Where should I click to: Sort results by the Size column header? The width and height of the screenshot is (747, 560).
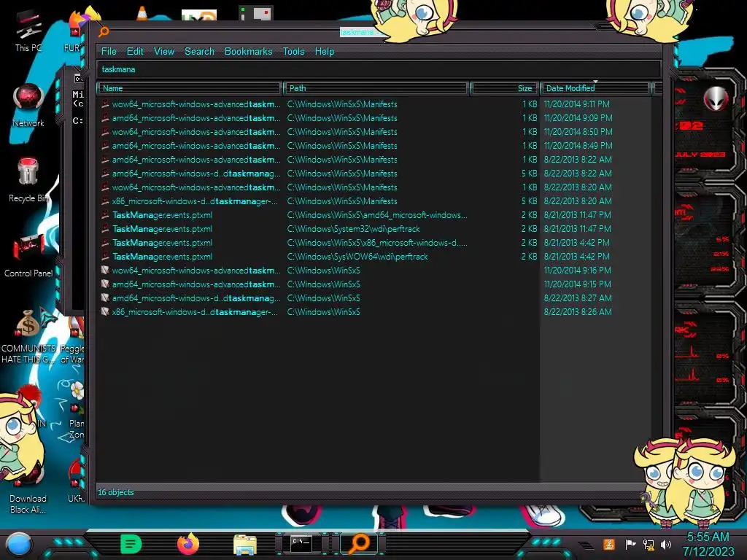click(504, 88)
